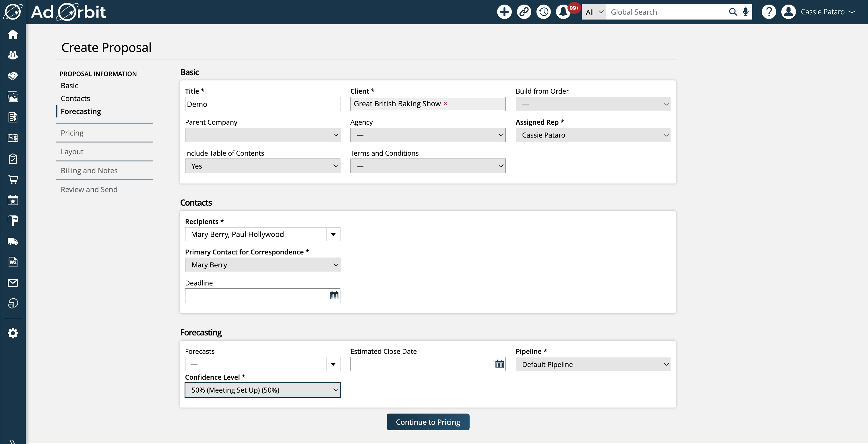The width and height of the screenshot is (868, 444).
Task: Click the Global Search magnifier icon
Action: (x=733, y=12)
